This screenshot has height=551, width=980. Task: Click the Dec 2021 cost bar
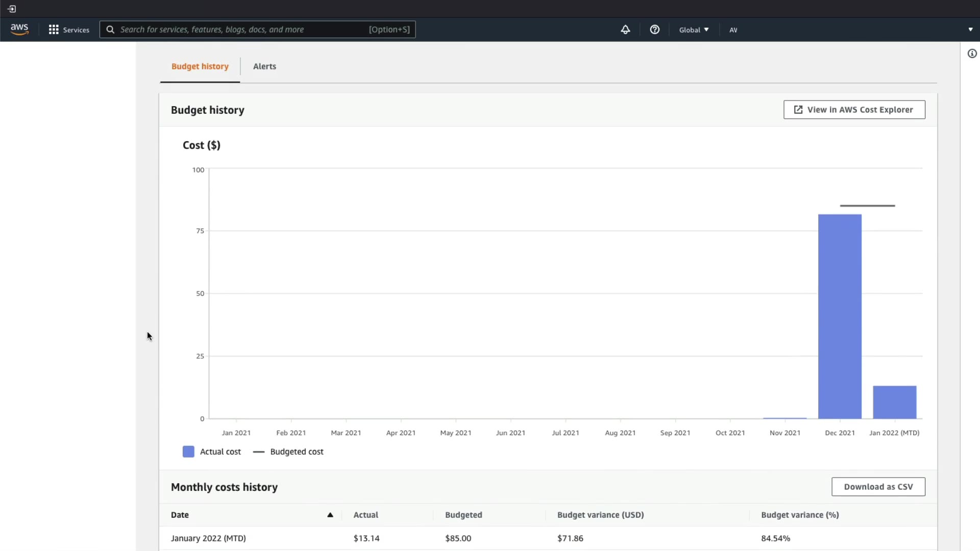840,316
